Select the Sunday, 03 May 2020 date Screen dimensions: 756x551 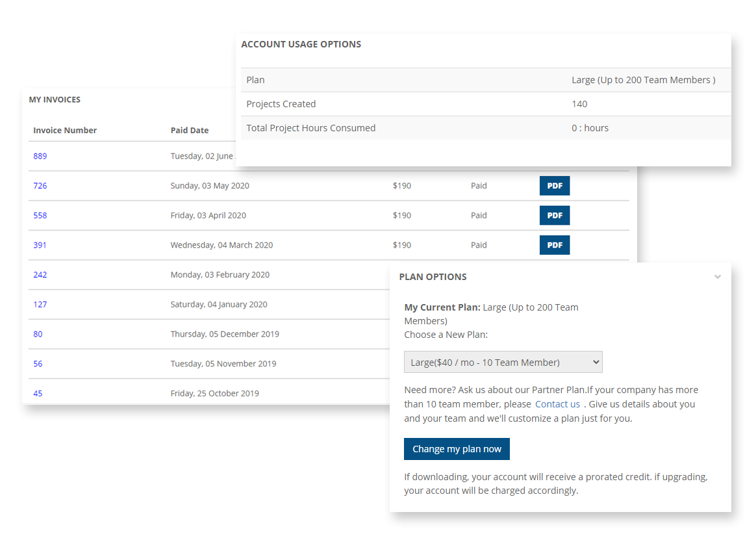210,186
